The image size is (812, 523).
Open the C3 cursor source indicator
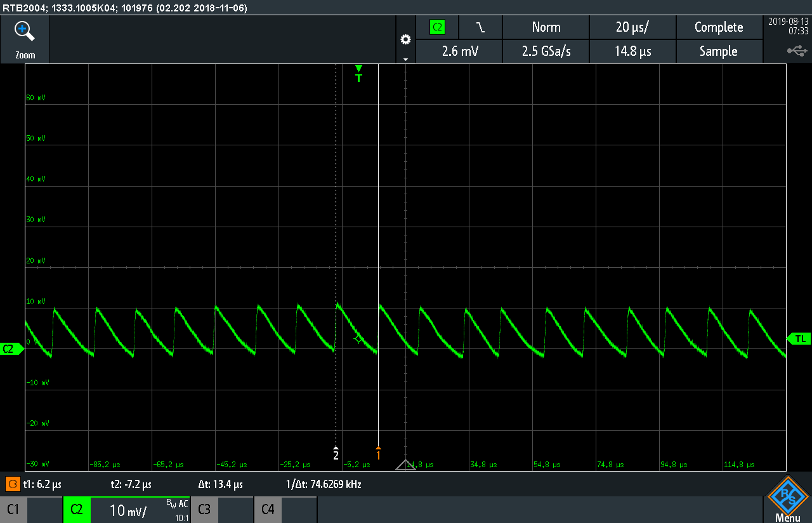click(x=12, y=484)
